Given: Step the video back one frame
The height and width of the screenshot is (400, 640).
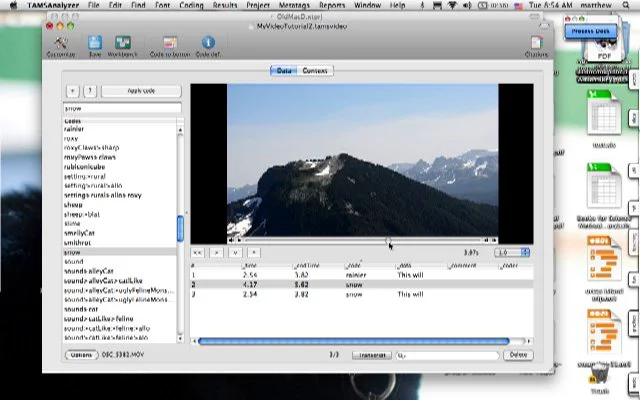Looking at the screenshot, I should tap(486, 240).
